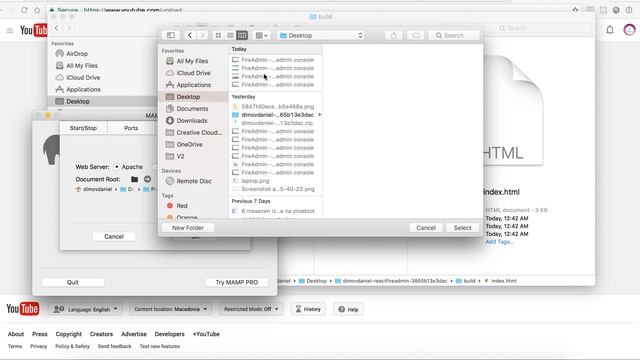Open the Copyright footer link

pyautogui.click(x=69, y=334)
